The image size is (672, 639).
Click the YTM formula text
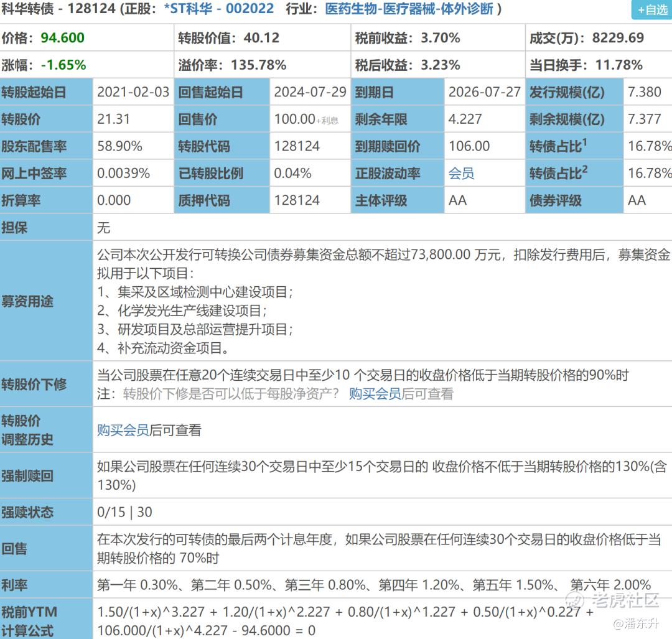[x=345, y=621]
